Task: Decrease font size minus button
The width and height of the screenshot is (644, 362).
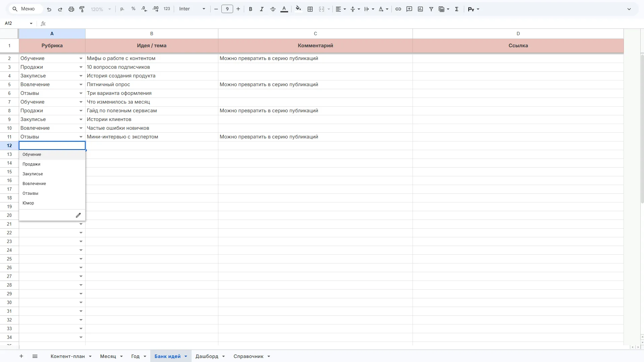Action: tap(216, 9)
